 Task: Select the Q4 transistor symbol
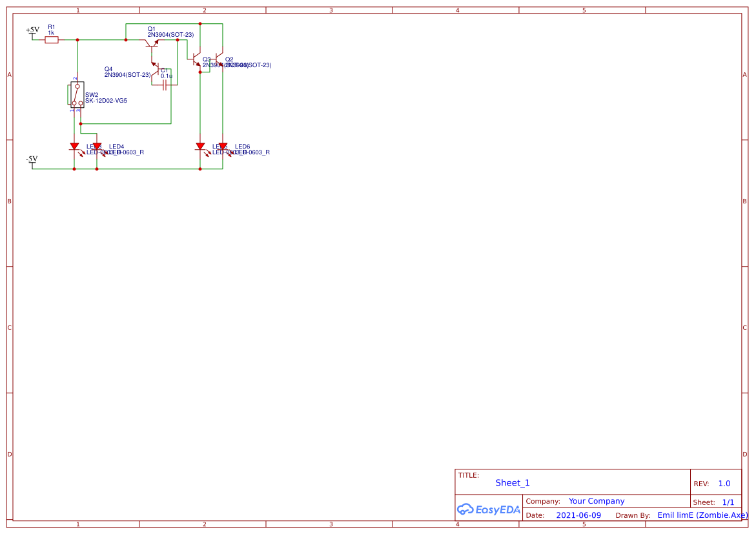(x=156, y=72)
